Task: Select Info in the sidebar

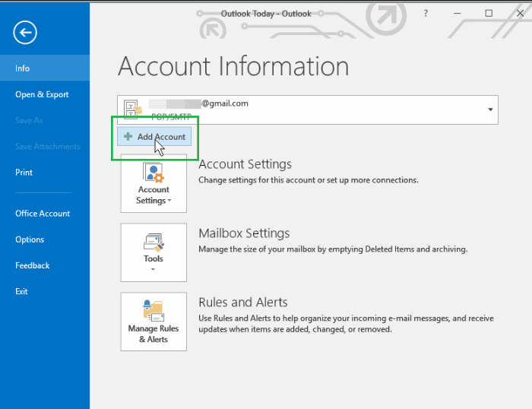Action: pos(23,68)
